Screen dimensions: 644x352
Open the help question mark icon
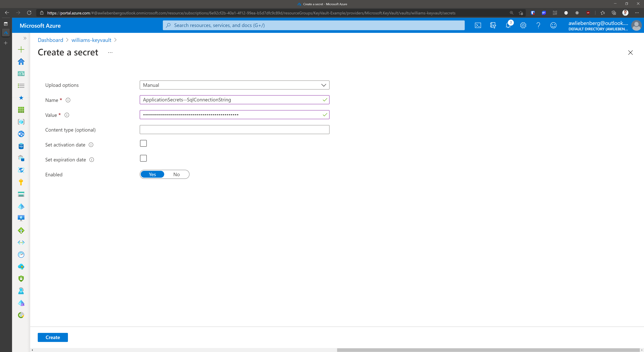[x=538, y=25]
